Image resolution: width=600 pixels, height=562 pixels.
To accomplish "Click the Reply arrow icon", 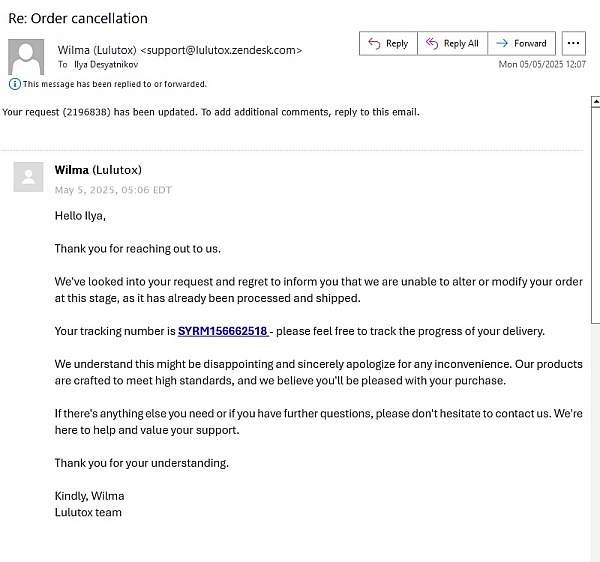I will click(x=374, y=44).
